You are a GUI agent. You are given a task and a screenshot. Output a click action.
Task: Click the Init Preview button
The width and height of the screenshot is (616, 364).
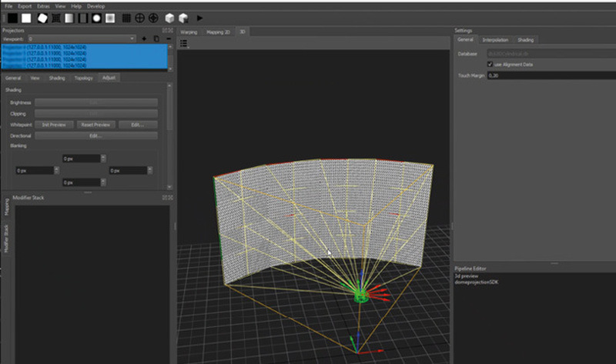55,124
